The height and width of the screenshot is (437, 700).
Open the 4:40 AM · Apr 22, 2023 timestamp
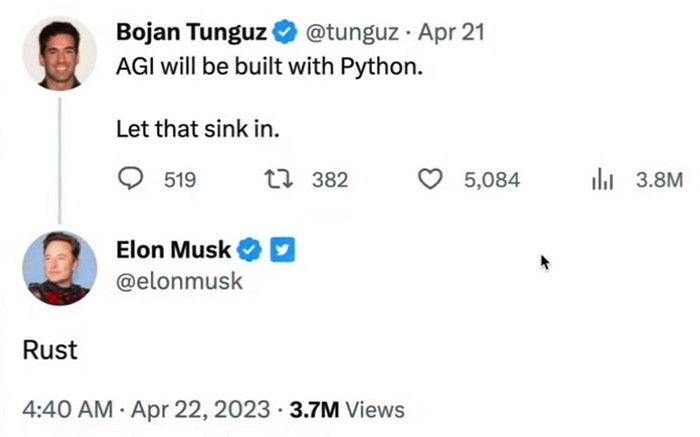tap(146, 410)
